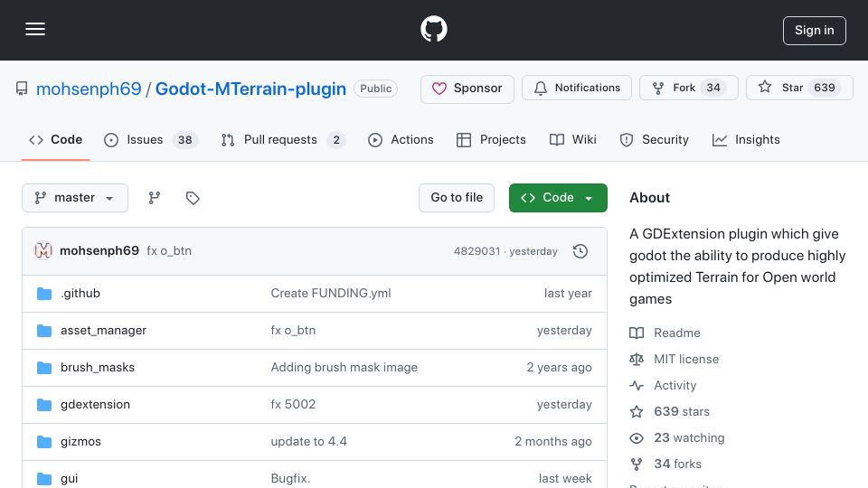Expand the green Code dropdown

tap(558, 198)
